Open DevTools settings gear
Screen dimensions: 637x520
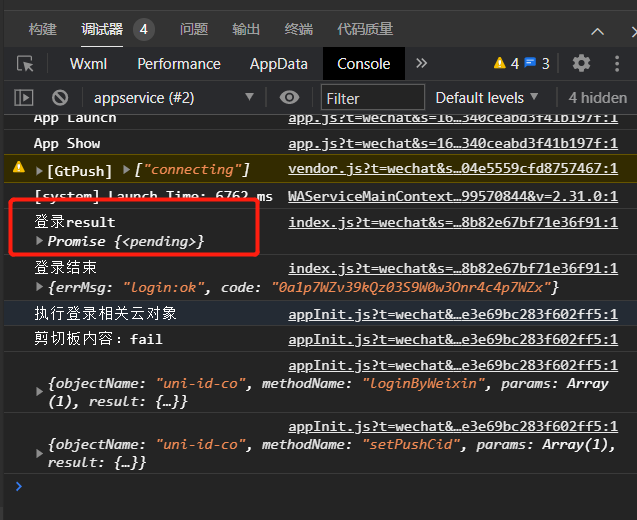pos(581,64)
